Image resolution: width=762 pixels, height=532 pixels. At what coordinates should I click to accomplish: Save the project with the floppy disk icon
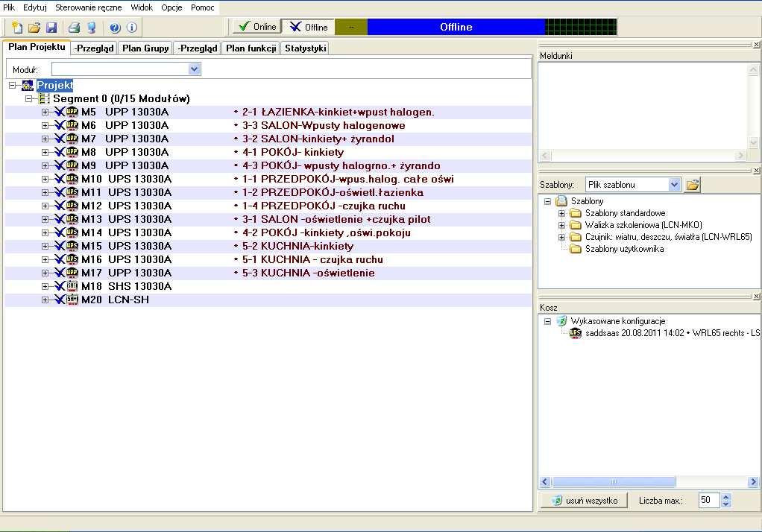pos(51,28)
